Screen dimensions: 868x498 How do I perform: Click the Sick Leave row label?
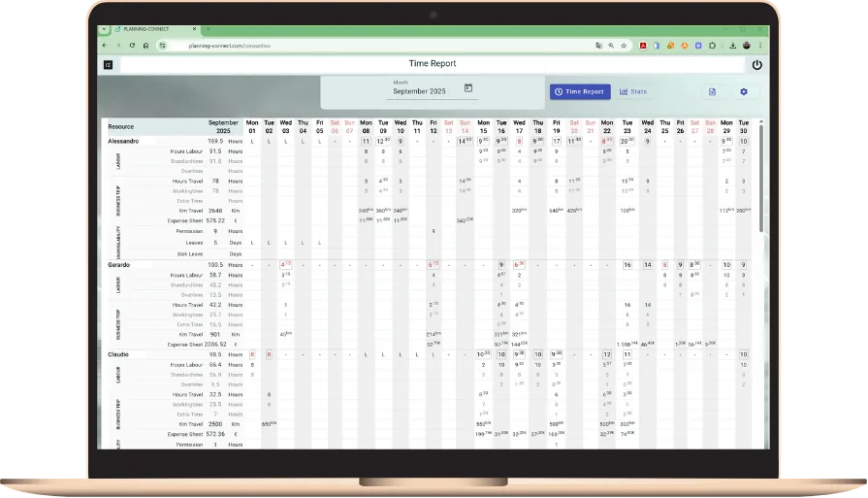[190, 254]
